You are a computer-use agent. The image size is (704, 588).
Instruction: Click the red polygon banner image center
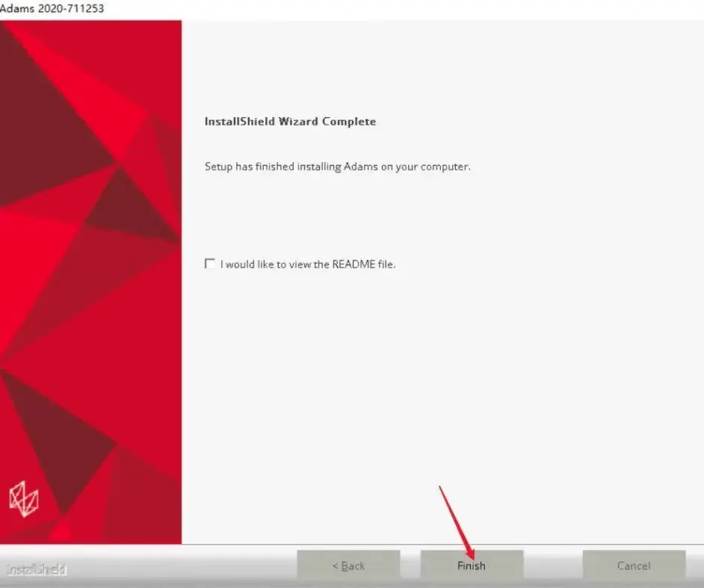[x=90, y=282]
